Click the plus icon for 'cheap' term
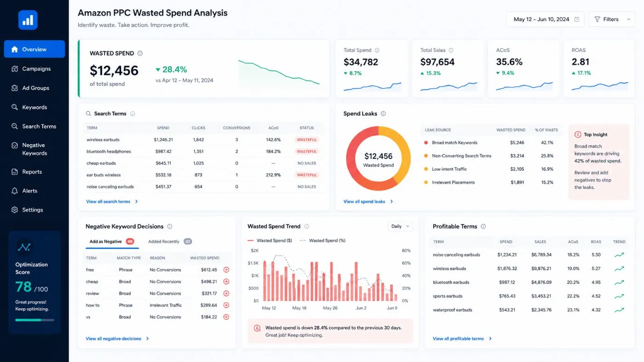This screenshot has width=644, height=362. coord(226,282)
